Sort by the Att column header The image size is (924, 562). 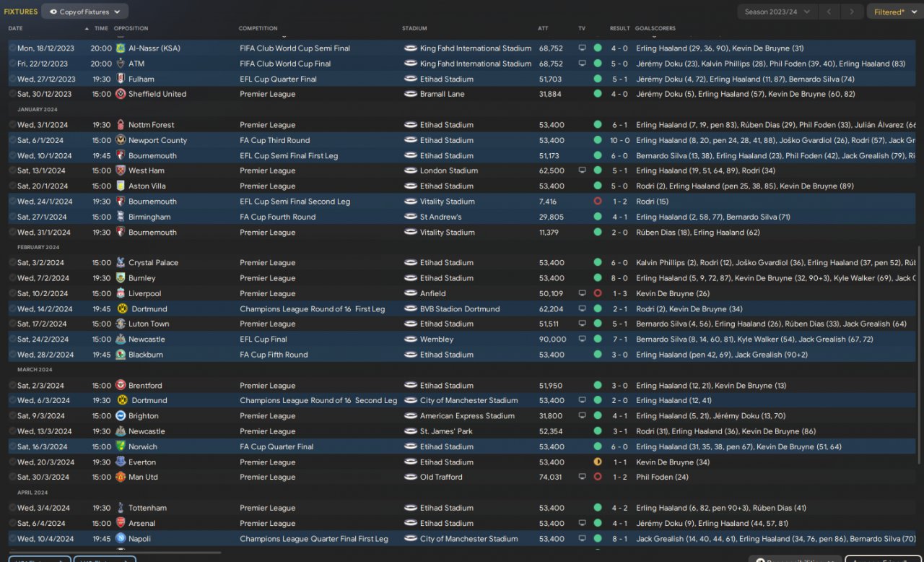(x=543, y=28)
